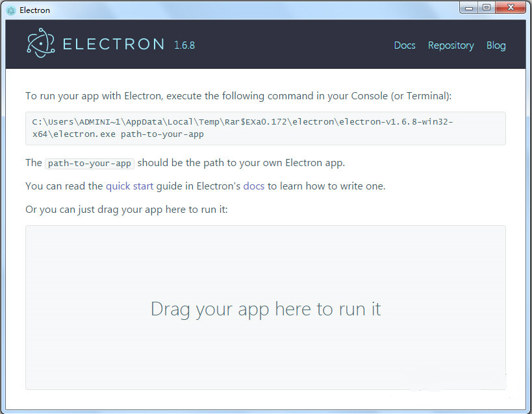Maximize the Electron window
The width and height of the screenshot is (532, 414).
487,7
